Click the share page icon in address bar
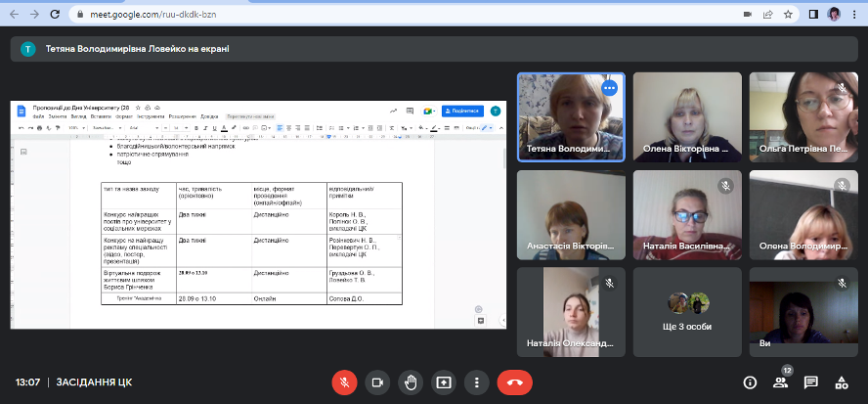868x404 pixels. pos(767,15)
